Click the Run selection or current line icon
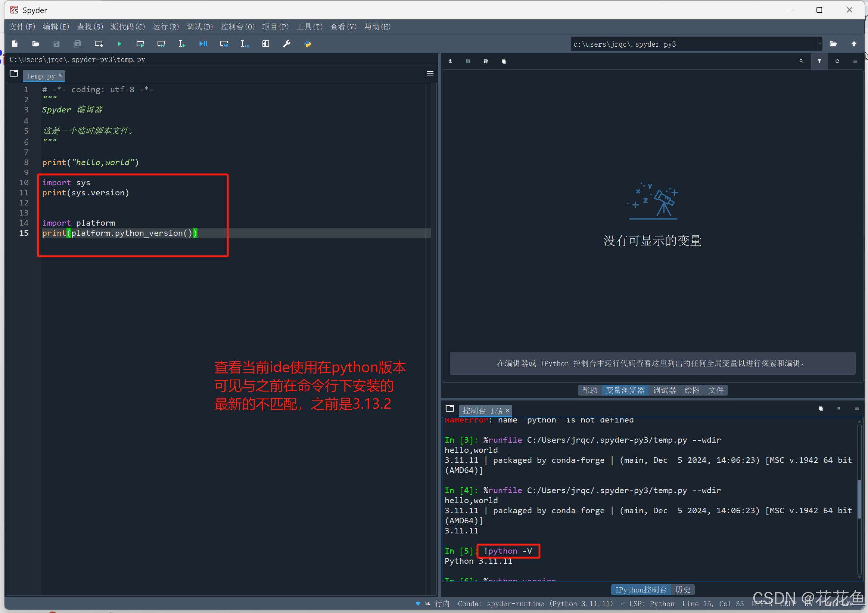The width and height of the screenshot is (868, 613). pos(182,44)
